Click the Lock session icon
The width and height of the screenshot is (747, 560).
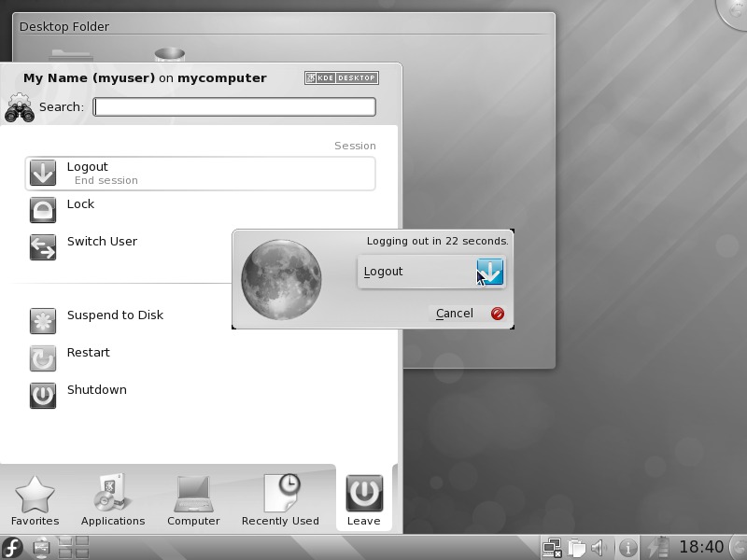tap(43, 210)
